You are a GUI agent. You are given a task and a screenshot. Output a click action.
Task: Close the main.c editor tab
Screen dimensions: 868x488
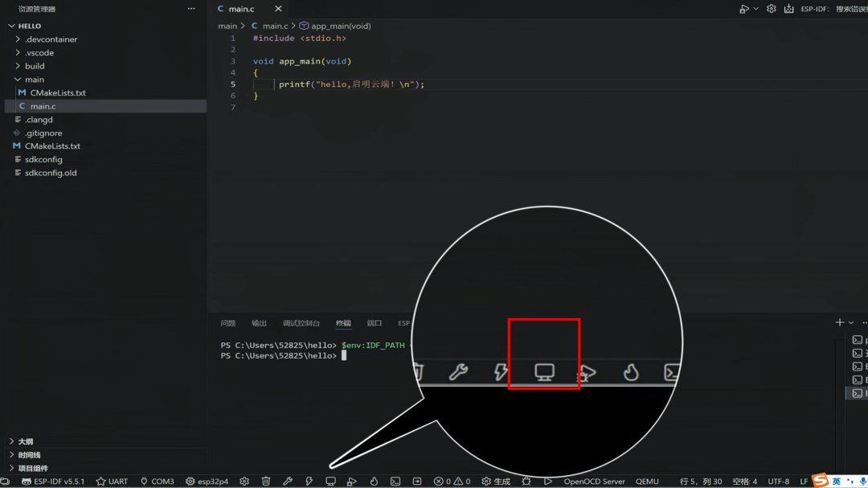coord(278,9)
